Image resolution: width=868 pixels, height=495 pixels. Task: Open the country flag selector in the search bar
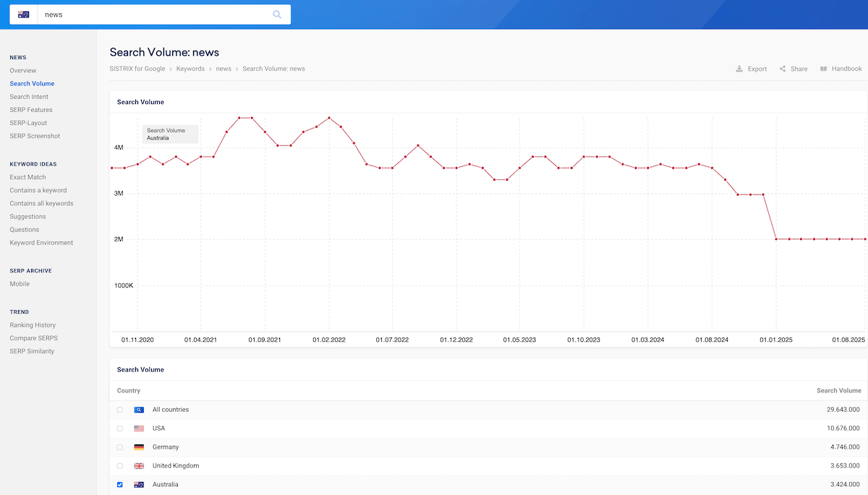22,14
